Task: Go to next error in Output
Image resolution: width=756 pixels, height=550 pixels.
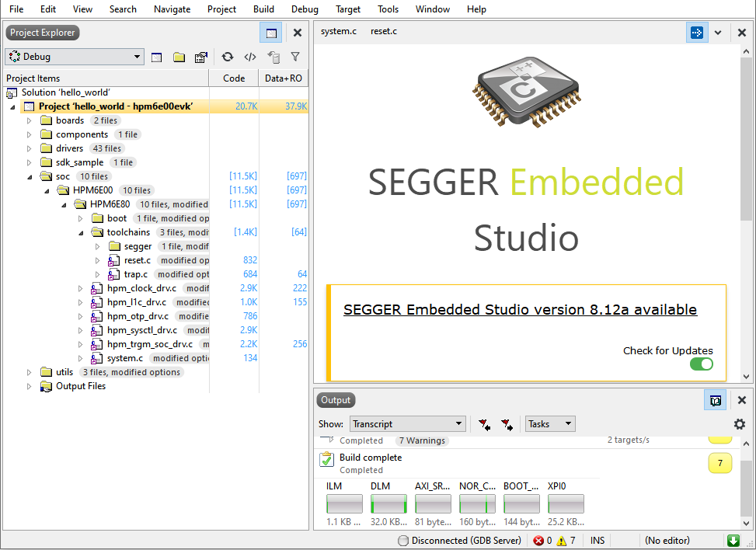Action: tap(507, 424)
